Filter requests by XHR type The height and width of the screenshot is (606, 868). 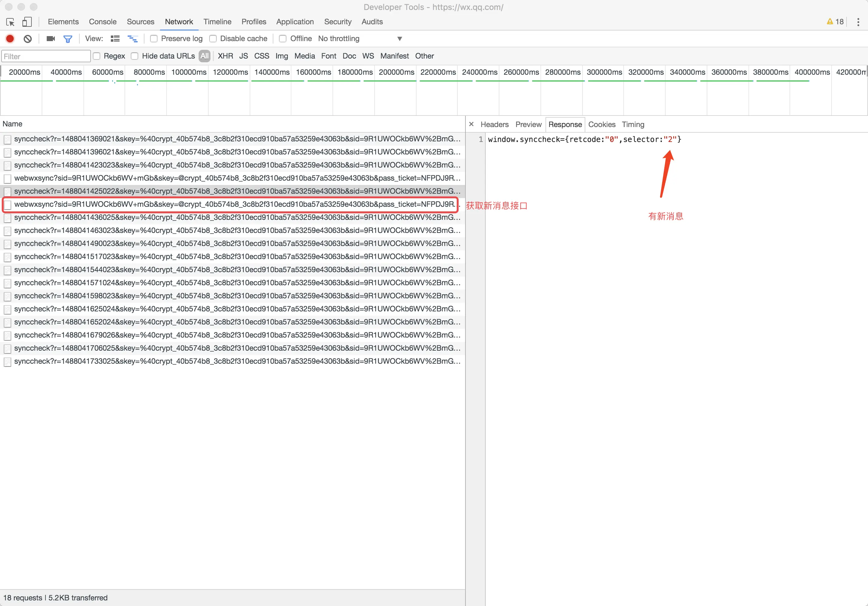click(x=225, y=56)
